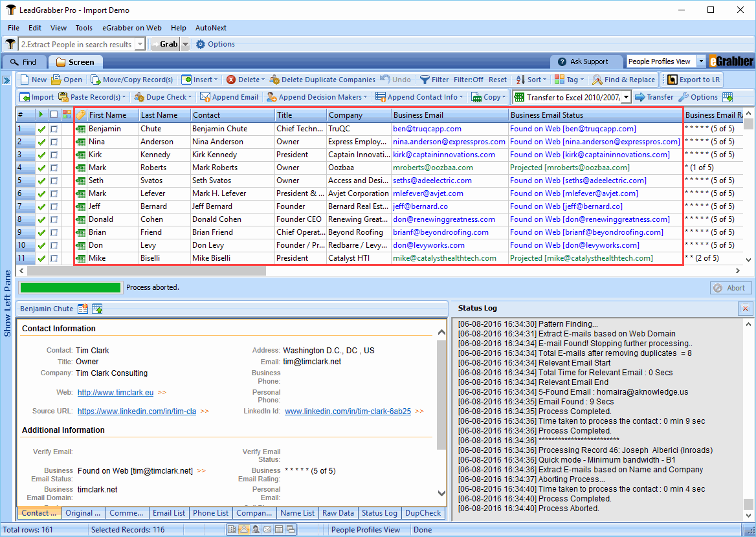Viewport: 756px width, 537px height.
Task: Click the Delete Duplicate Companies icon
Action: pos(274,80)
